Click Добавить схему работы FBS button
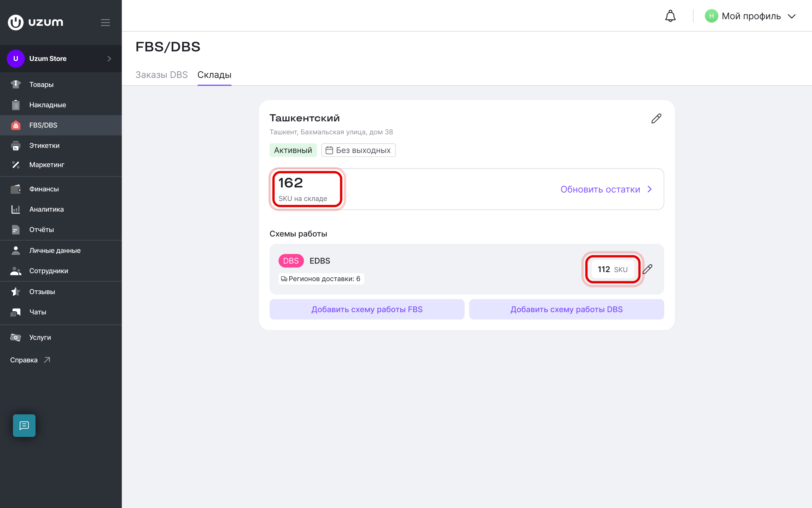 click(367, 309)
